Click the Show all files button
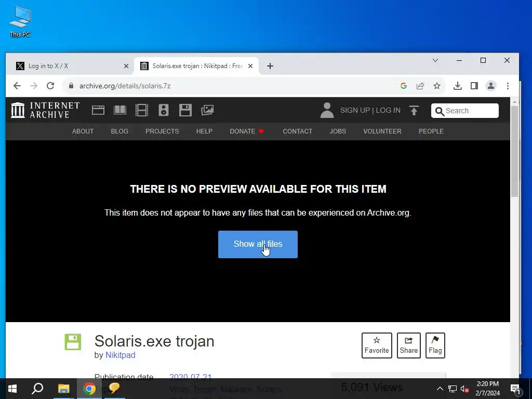The height and width of the screenshot is (399, 532). point(258,244)
